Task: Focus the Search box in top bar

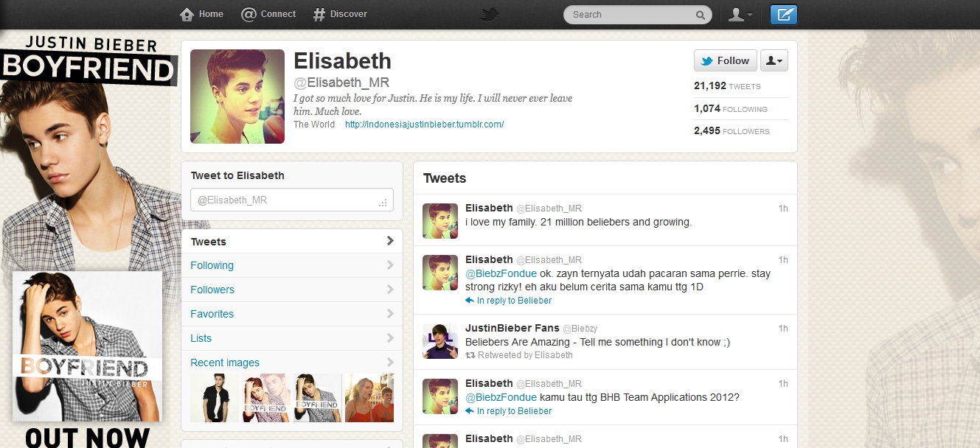Action: [637, 15]
